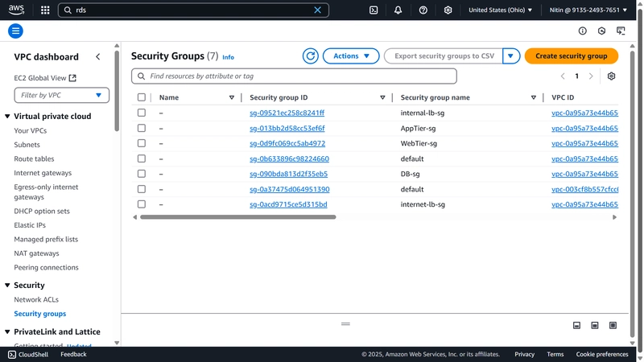
Task: Collapse the Security section
Action: (x=7, y=285)
